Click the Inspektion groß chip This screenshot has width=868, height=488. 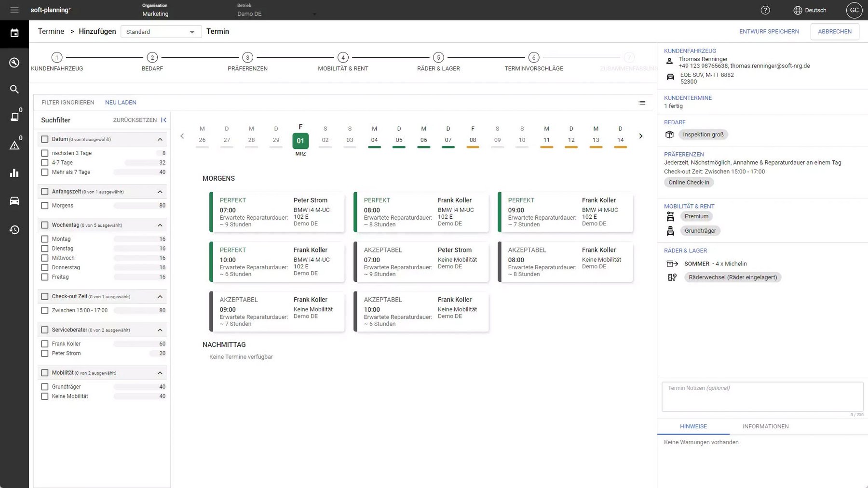[703, 134]
